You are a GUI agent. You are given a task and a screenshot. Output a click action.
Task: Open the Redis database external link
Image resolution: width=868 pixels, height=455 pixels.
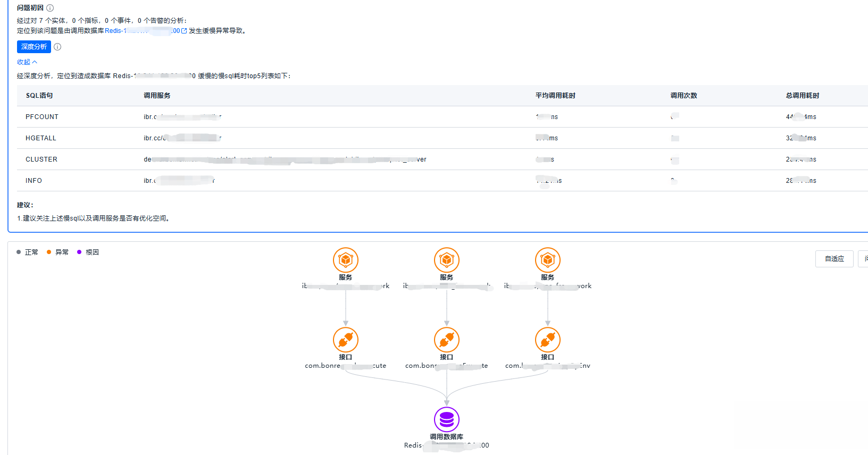coord(184,31)
